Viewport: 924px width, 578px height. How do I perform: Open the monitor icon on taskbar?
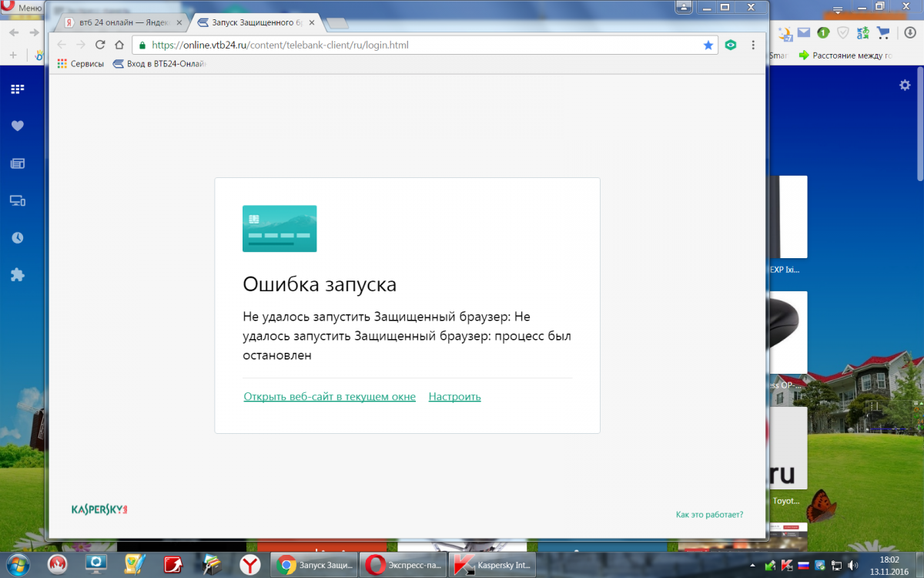95,565
